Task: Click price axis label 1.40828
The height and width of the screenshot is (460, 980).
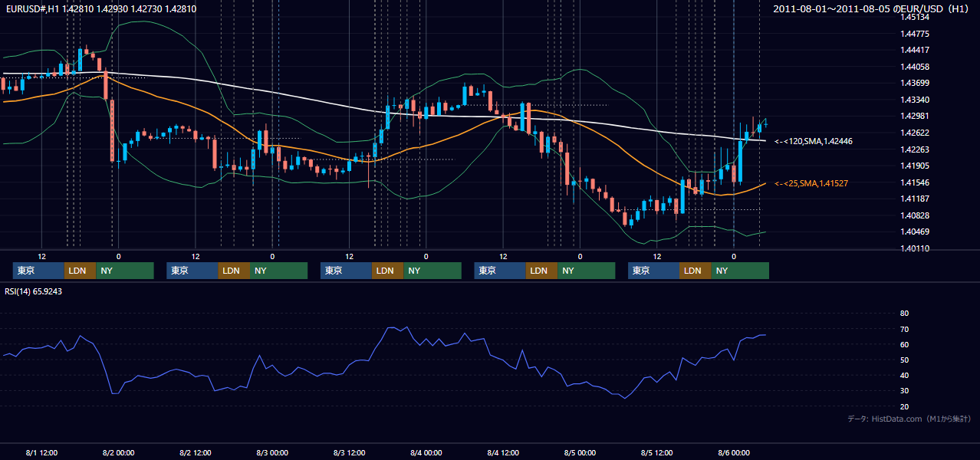Action: 914,215
